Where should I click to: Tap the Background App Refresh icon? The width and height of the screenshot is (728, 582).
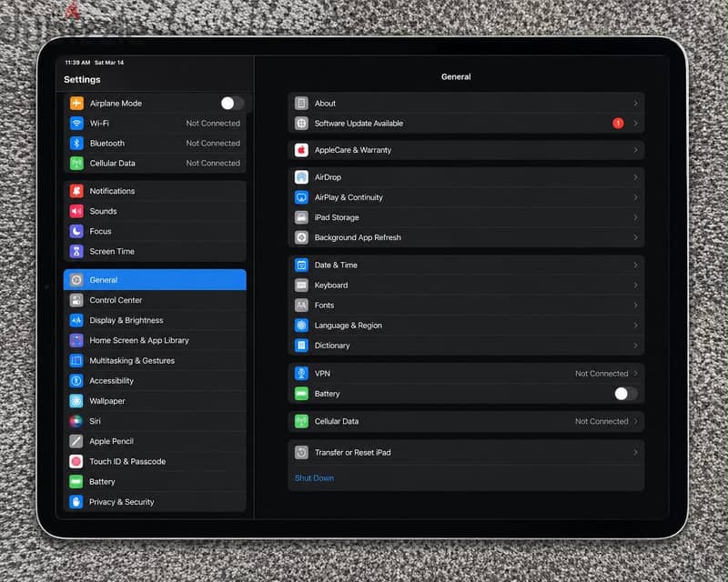[301, 237]
